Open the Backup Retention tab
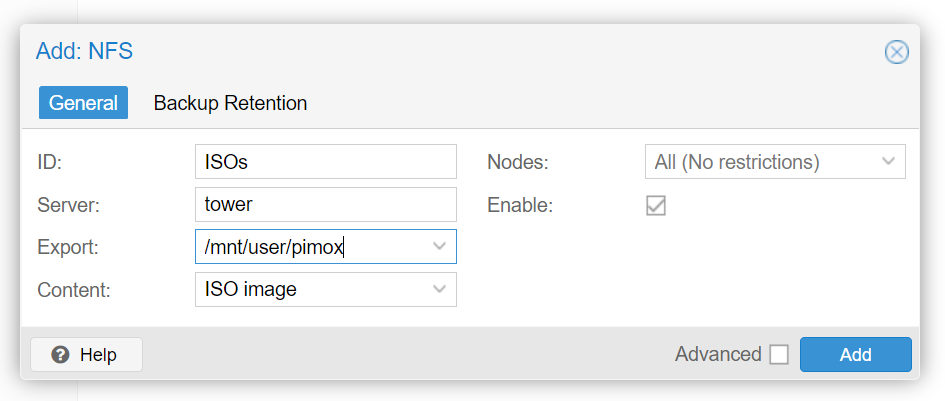Screen dimensions: 945x401 230,103
